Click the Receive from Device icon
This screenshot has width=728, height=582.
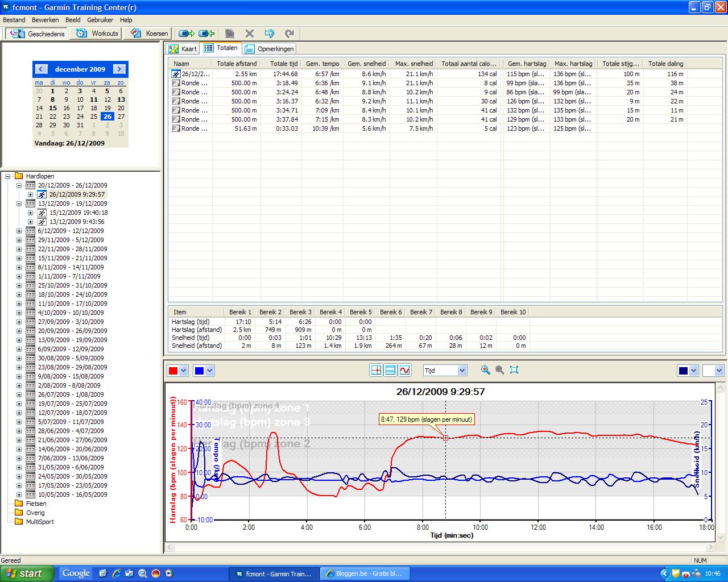point(206,34)
